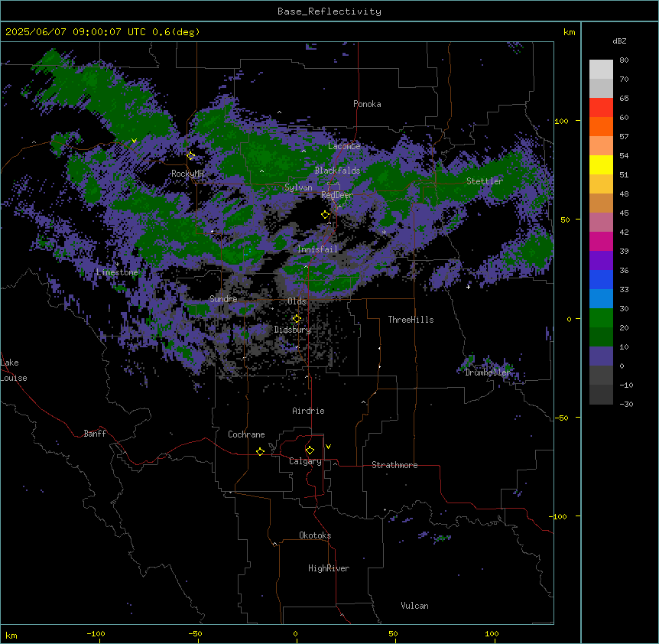Viewport: 659px width, 644px height.
Task: Click the indigo 0-10 dBZ legend swatch
Action: pos(601,356)
